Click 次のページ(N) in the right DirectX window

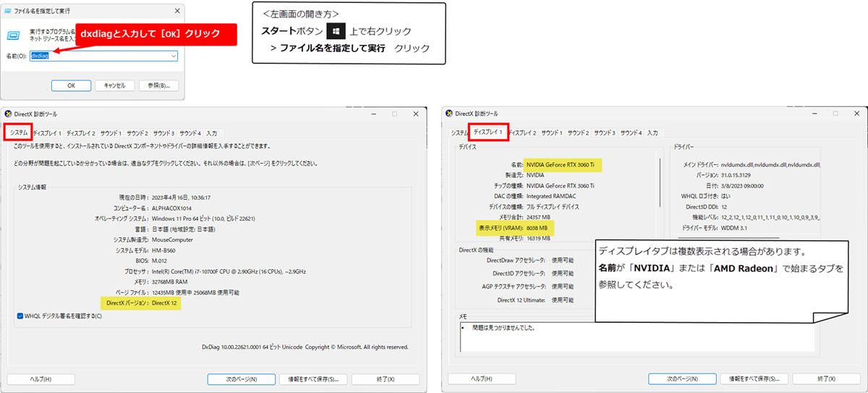(682, 379)
